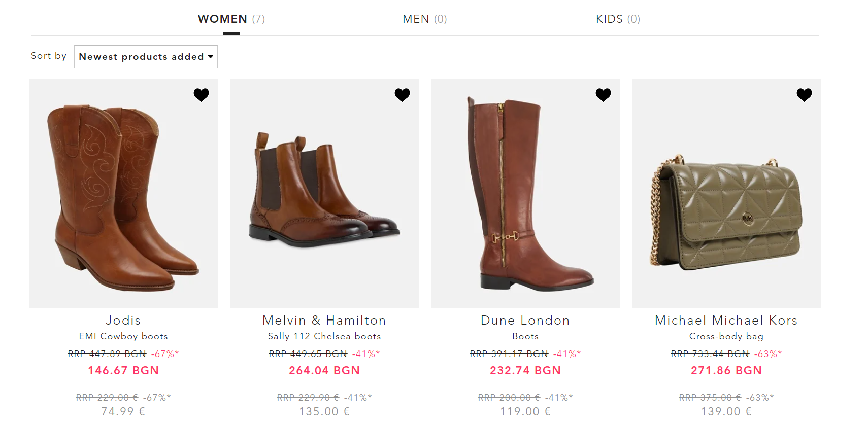Click heart icon on Michael Kors bag
This screenshot has height=426, width=868.
click(804, 95)
